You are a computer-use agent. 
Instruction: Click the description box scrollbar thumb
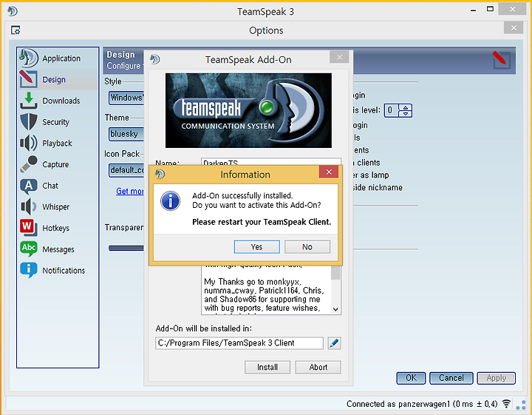(x=335, y=273)
